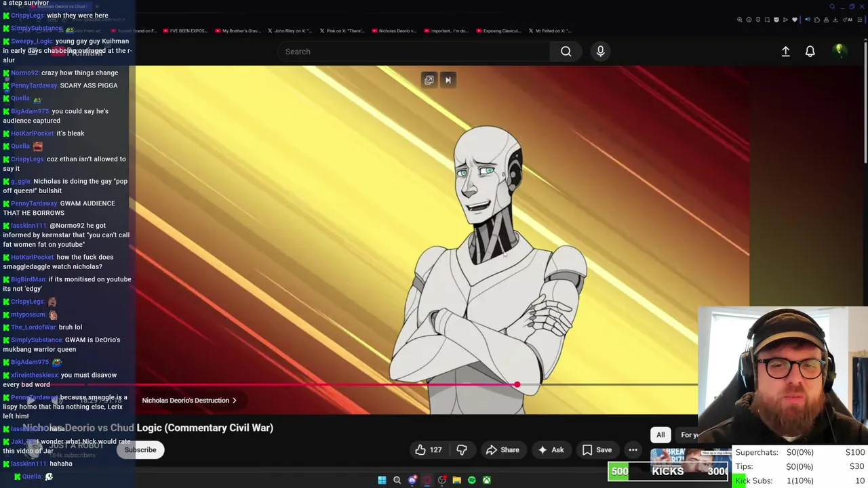Take a snapshot with the dashed-square icon

click(767, 20)
